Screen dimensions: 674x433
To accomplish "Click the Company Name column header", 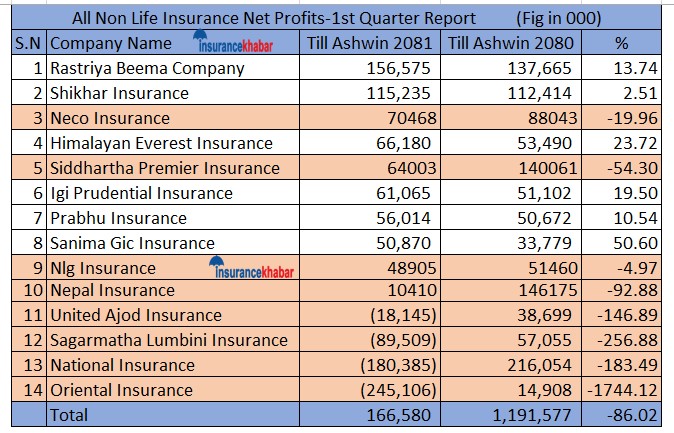I will tap(110, 44).
